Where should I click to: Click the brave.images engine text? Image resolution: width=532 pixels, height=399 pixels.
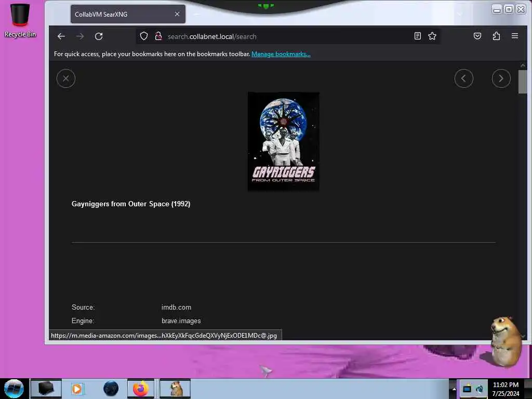[x=181, y=321]
